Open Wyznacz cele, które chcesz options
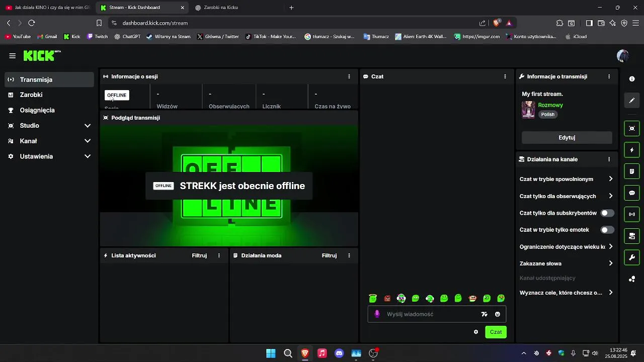This screenshot has height=362, width=644. click(x=567, y=293)
